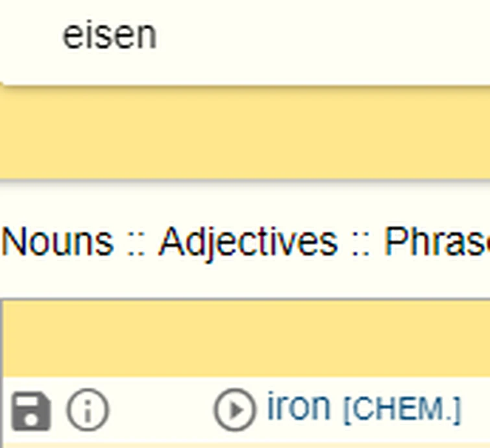The width and height of the screenshot is (490, 448).
Task: Show more information about the iron entry
Action: [x=88, y=410]
